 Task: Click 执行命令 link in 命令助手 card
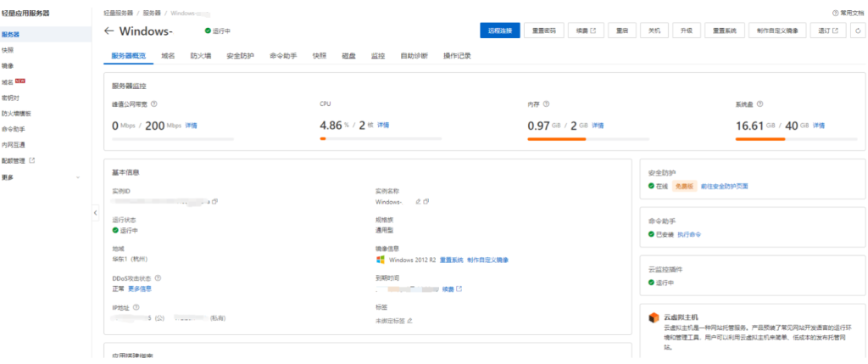click(689, 234)
